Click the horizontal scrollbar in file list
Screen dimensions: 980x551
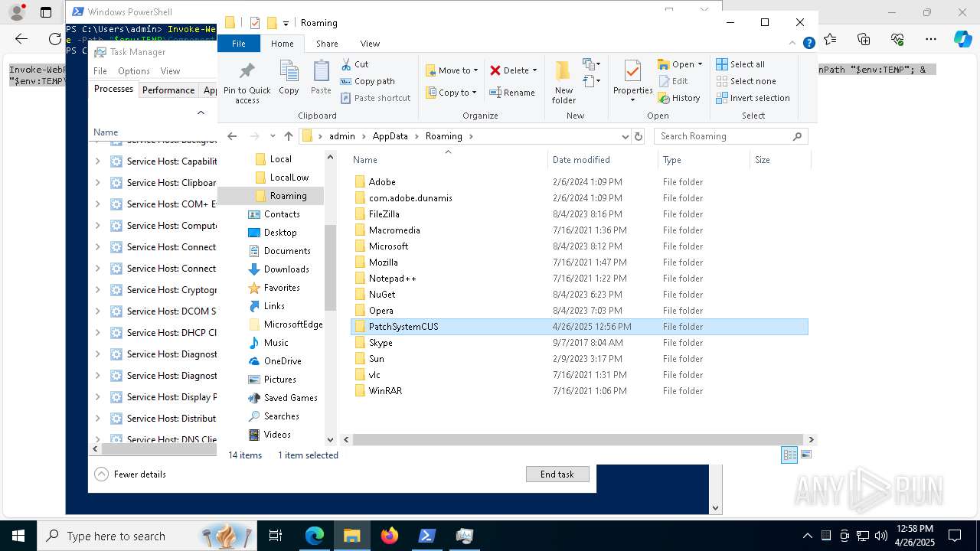(x=577, y=440)
